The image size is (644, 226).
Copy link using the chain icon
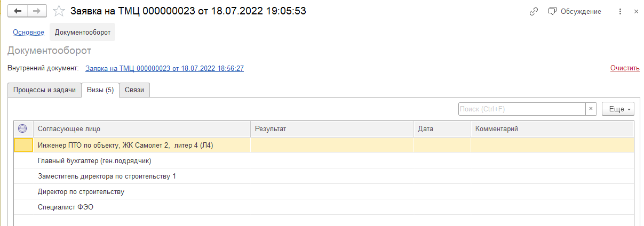click(534, 11)
